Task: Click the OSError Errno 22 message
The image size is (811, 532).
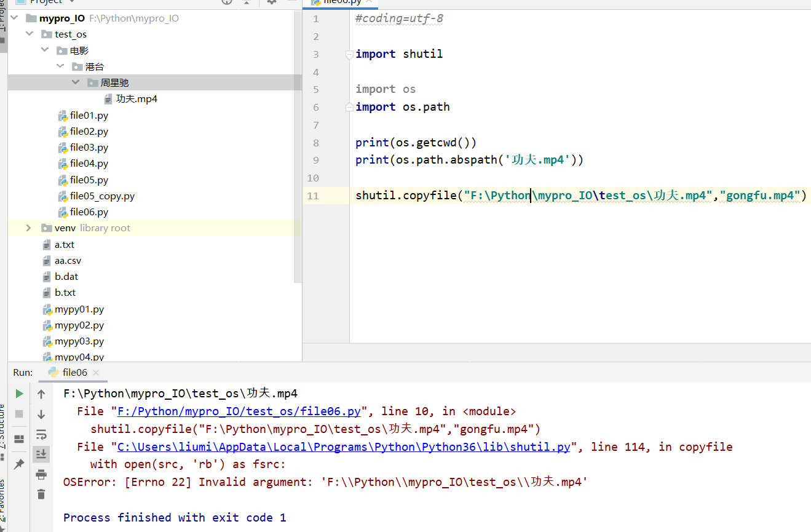Action: coord(326,482)
